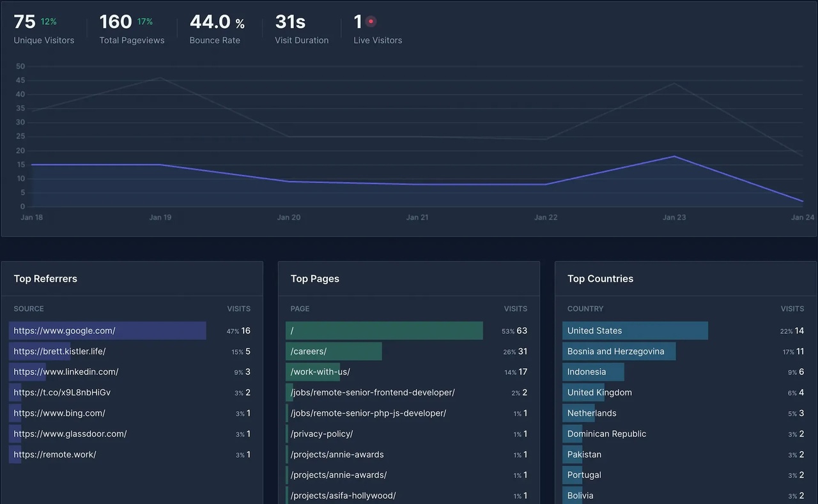Open the homepage "/" entry in Top Pages
The image size is (818, 504).
pos(383,330)
